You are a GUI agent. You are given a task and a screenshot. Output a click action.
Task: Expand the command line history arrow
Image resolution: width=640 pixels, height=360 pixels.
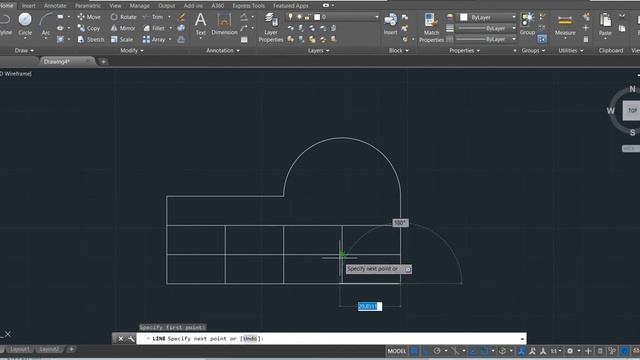click(x=522, y=339)
